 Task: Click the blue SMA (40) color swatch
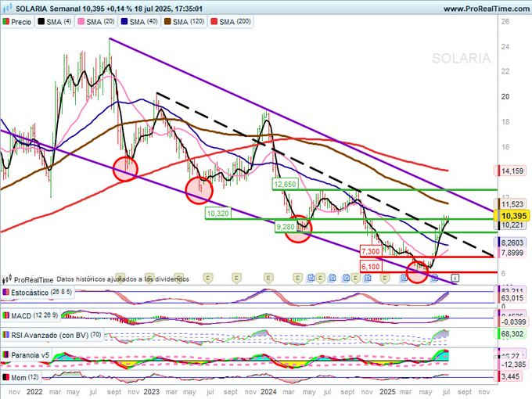point(124,22)
